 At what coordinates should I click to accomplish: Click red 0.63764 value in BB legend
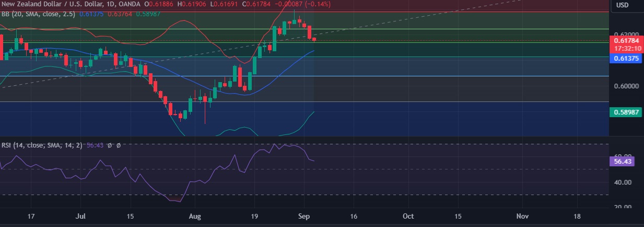pos(120,14)
